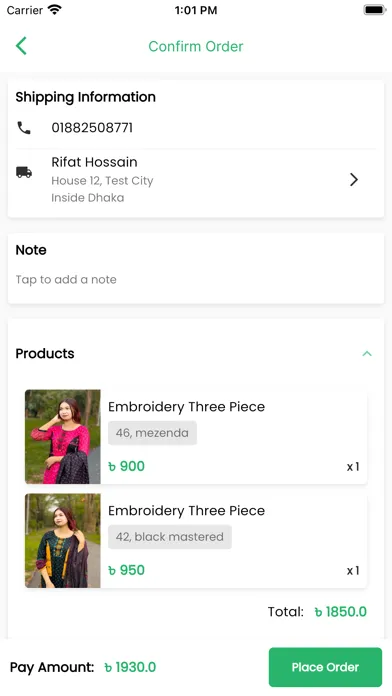Tap the "46, mezenda" variant tag
Image resolution: width=392 pixels, height=696 pixels.
click(152, 433)
